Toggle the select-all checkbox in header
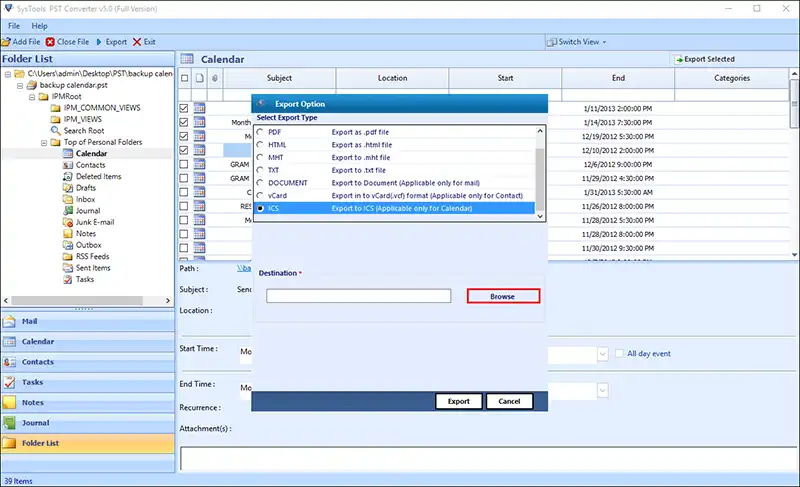 [185, 78]
